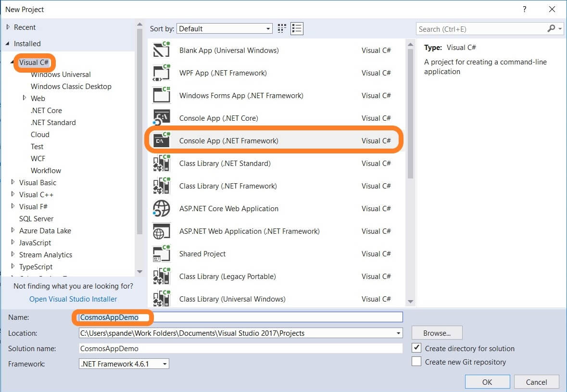The image size is (567, 392).
Task: Select ASP.NET Core Web Application template name
Action: point(228,209)
